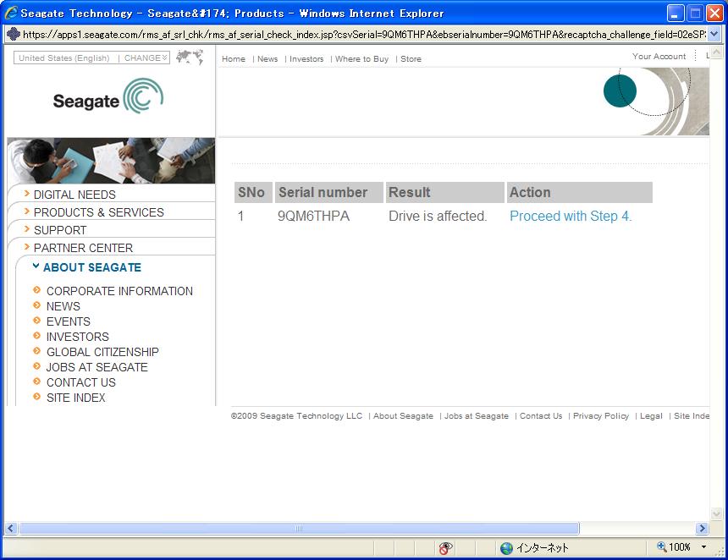Click the 'Drive is affected.' result text
Screen dimensions: 728x560
[x=438, y=217]
